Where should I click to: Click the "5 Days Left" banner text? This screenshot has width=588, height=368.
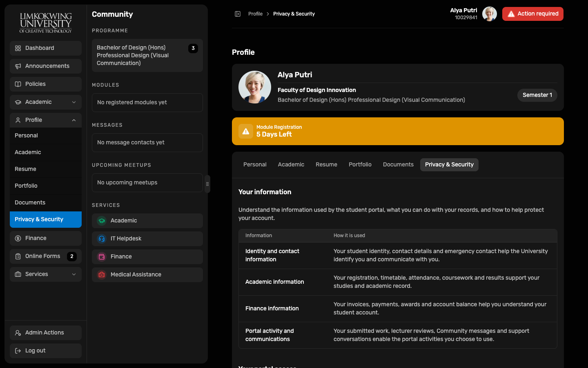[x=274, y=135]
